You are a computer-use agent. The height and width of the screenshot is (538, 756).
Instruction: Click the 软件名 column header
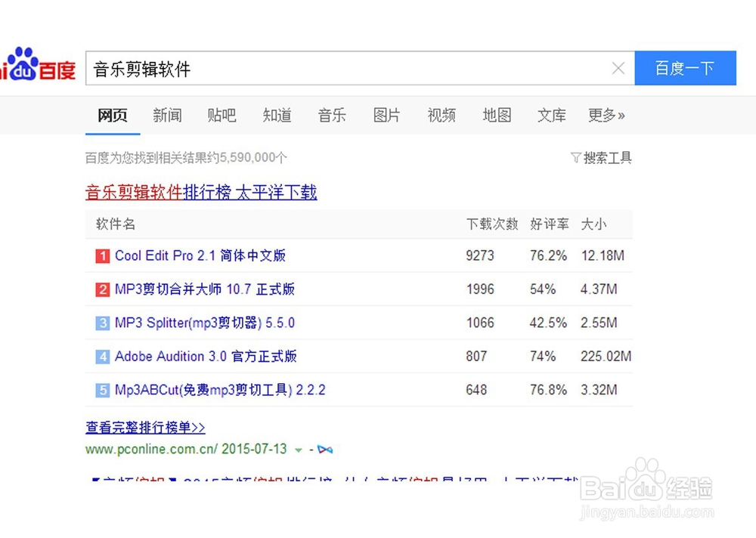pyautogui.click(x=115, y=224)
